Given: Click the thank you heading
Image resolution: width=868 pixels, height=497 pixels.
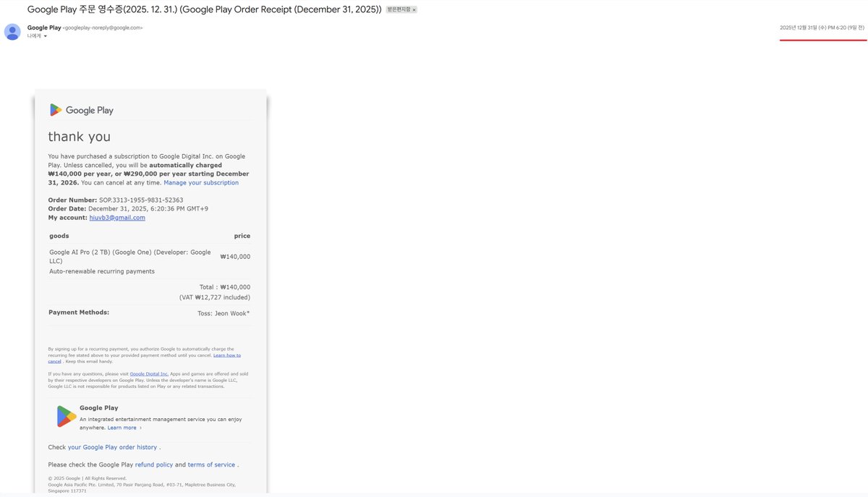Looking at the screenshot, I should [x=79, y=137].
